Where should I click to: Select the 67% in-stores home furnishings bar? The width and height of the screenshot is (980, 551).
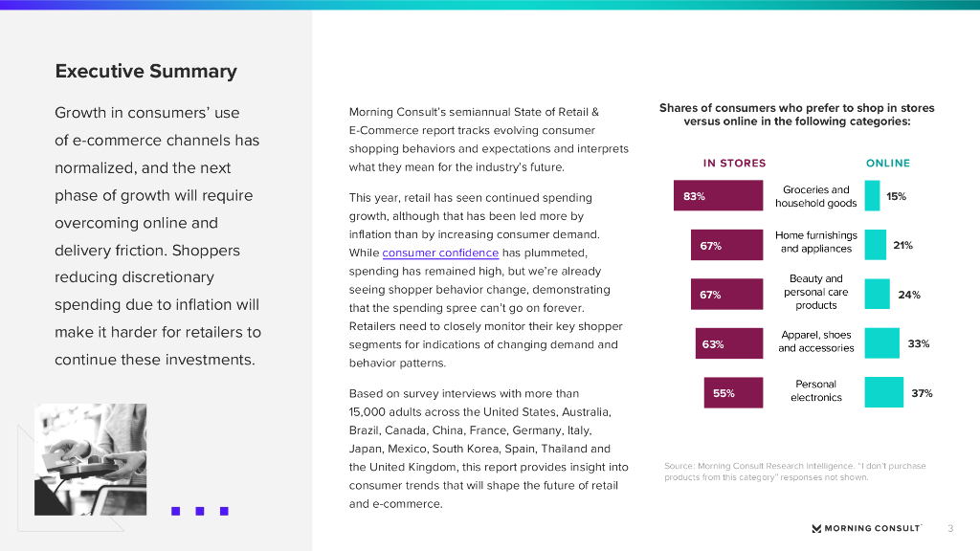[726, 245]
